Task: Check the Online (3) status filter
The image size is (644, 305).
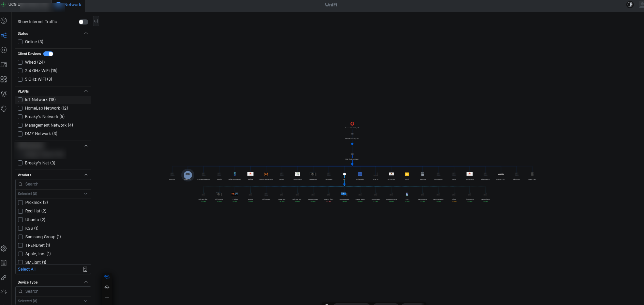Action: 20,42
